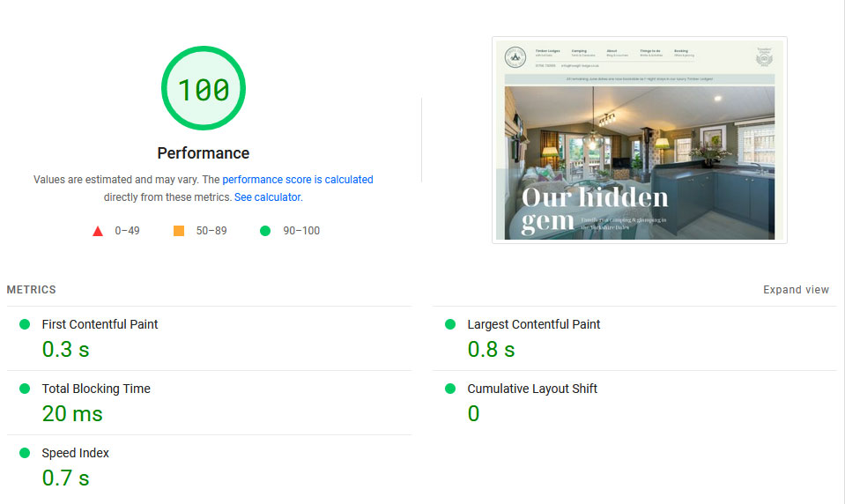Click the green dot beside Speed Index
This screenshot has width=845, height=504.
[x=25, y=453]
